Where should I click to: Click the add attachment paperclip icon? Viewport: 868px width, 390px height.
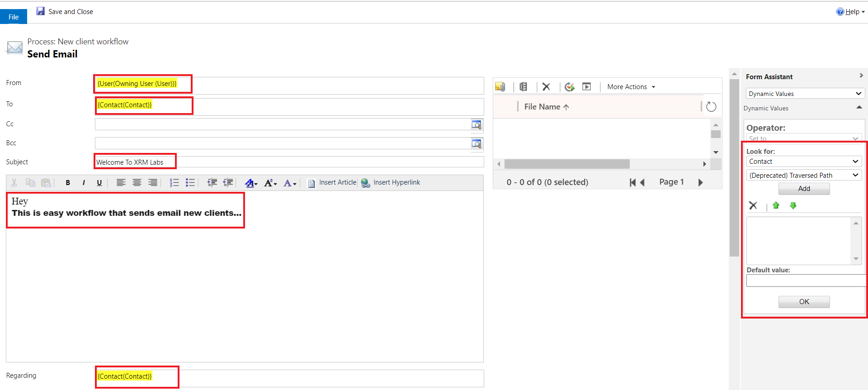[500, 87]
